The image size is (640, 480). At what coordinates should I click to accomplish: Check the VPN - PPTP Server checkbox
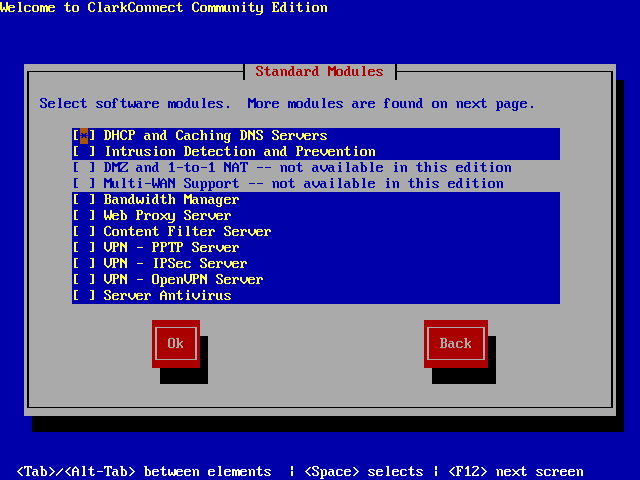[x=84, y=247]
